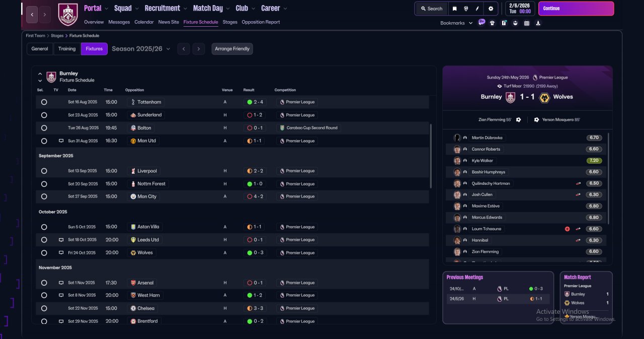Click the TV icon on Leeds Utd row

[x=61, y=240]
